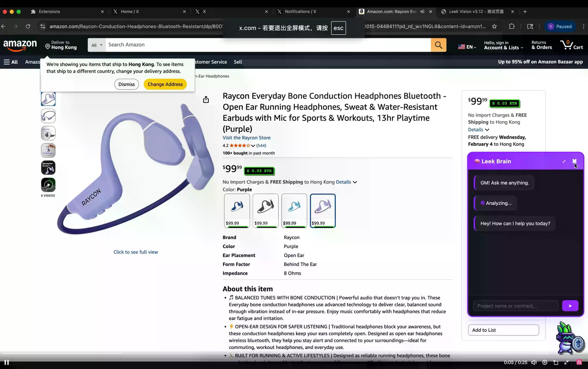The image size is (588, 369).
Task: Visit the Raycon Store link
Action: [246, 138]
